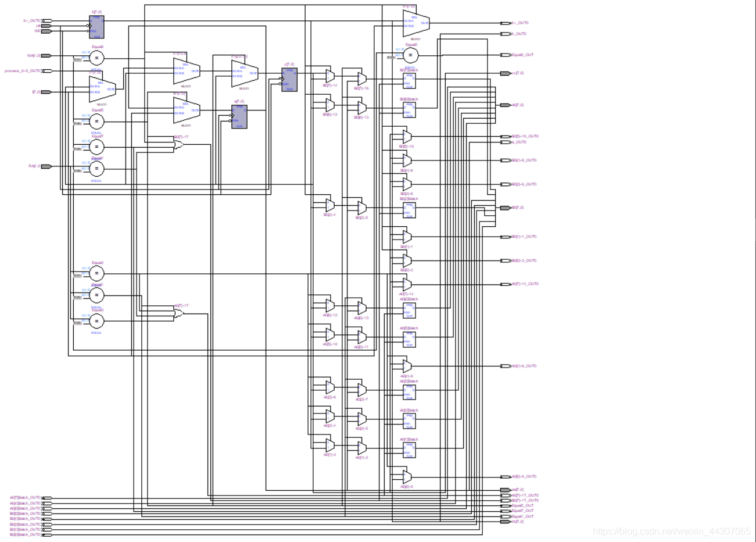Select the B0[7]~14 multiplexer

[330, 76]
